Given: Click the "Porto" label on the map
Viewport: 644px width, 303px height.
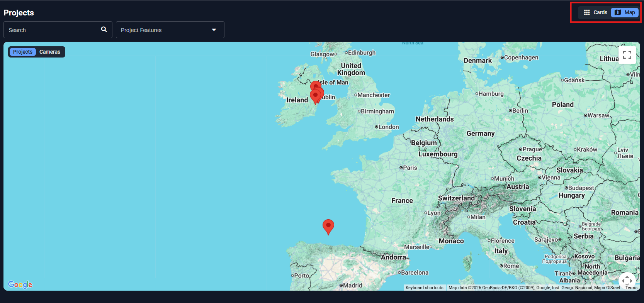Looking at the screenshot, I should pyautogui.click(x=301, y=276).
